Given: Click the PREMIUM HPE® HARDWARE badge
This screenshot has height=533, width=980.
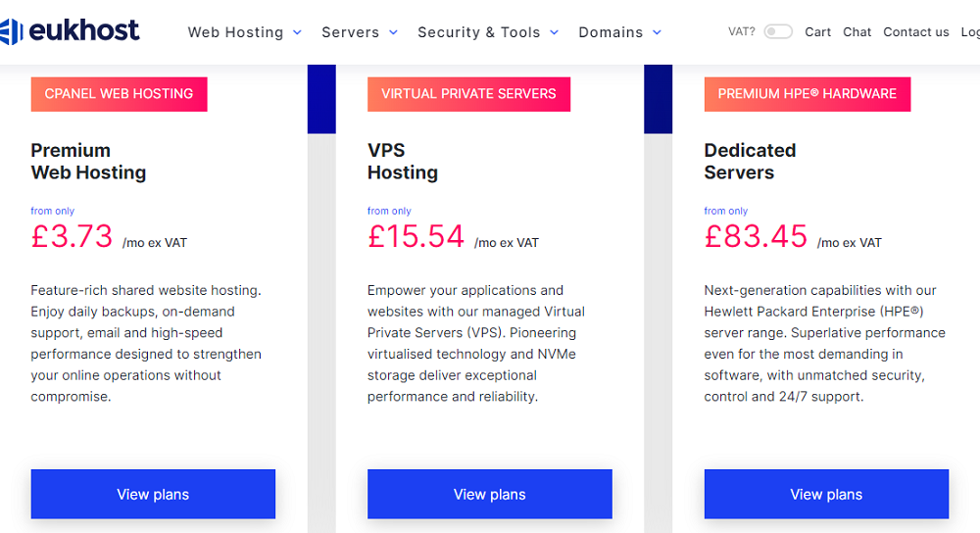Looking at the screenshot, I should [807, 94].
